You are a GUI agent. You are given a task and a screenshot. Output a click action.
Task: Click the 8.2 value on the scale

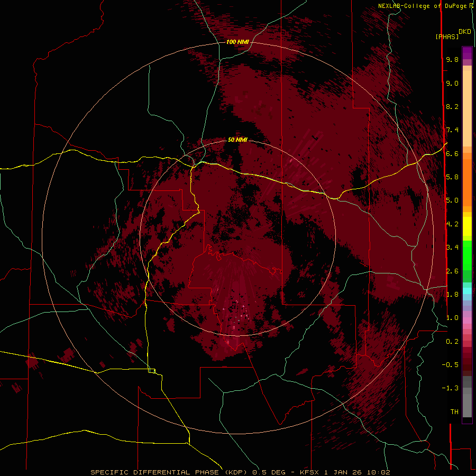(452, 106)
